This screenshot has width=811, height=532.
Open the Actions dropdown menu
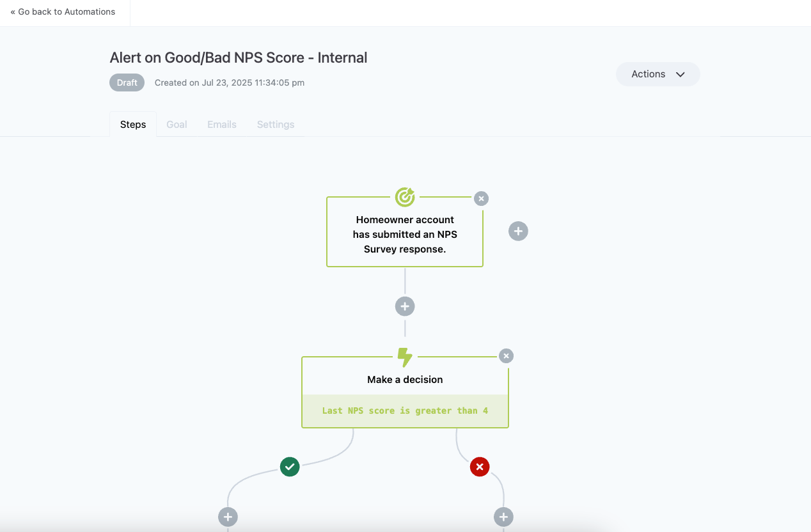click(658, 74)
